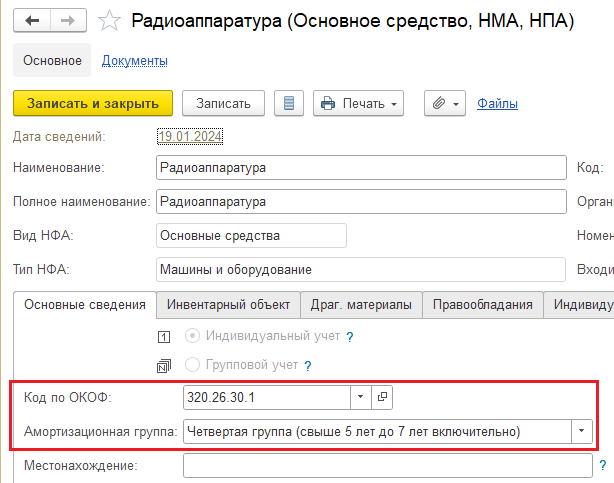Open the ОКОФ code selection form icon
The image size is (614, 483).
[382, 397]
